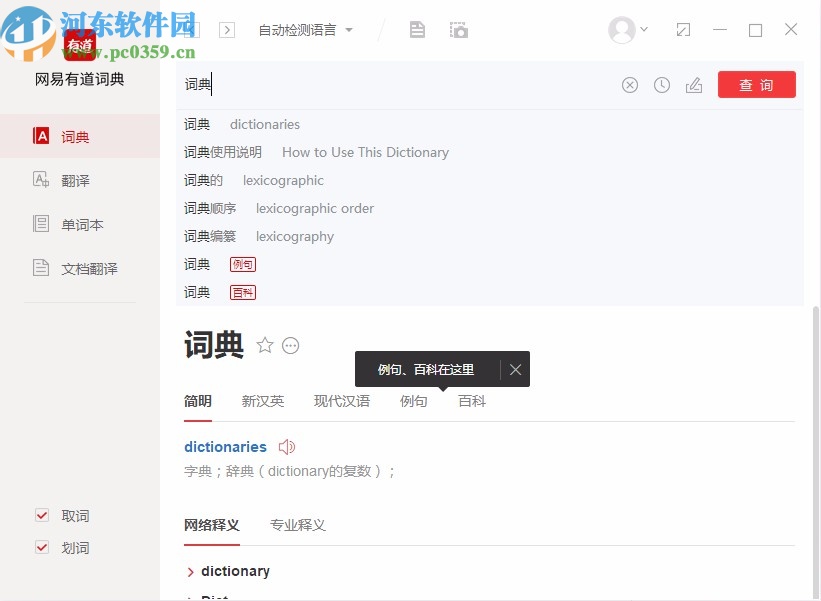Switch to the 专业释义 tab

(x=297, y=525)
